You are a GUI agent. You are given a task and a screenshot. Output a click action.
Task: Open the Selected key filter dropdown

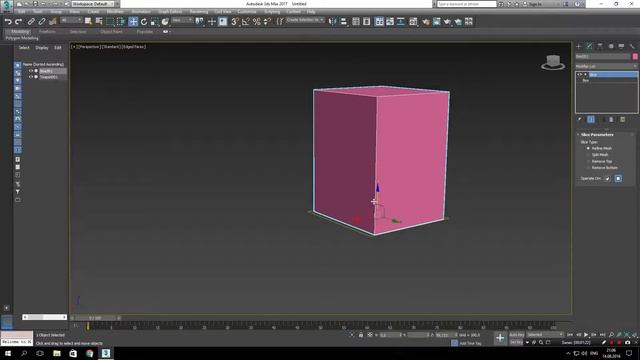pos(544,335)
